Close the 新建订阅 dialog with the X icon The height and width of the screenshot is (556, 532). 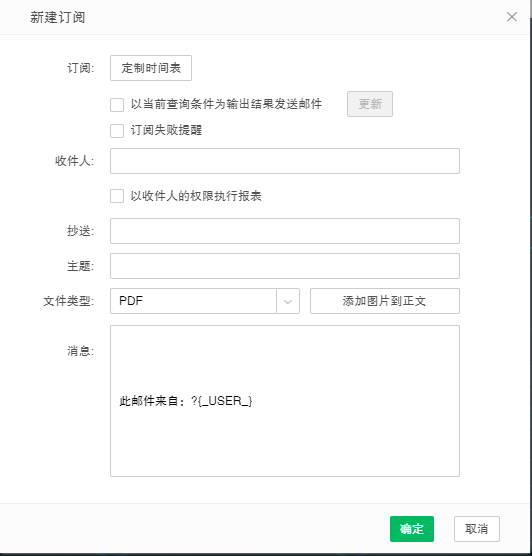point(511,17)
